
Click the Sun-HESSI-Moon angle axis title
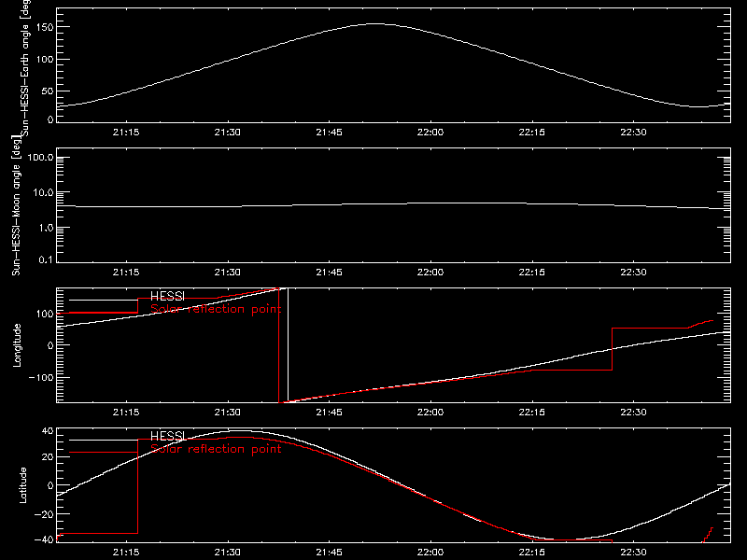pyautogui.click(x=17, y=205)
